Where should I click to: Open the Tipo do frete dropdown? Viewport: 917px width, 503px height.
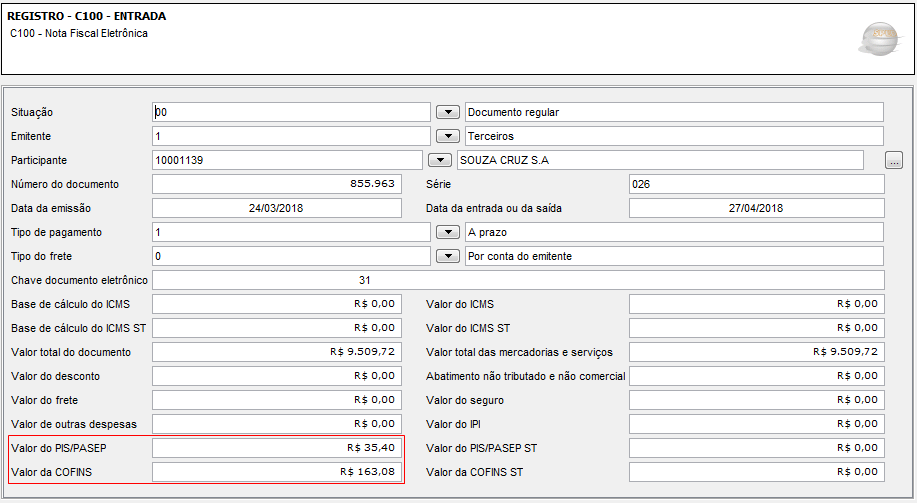449,256
